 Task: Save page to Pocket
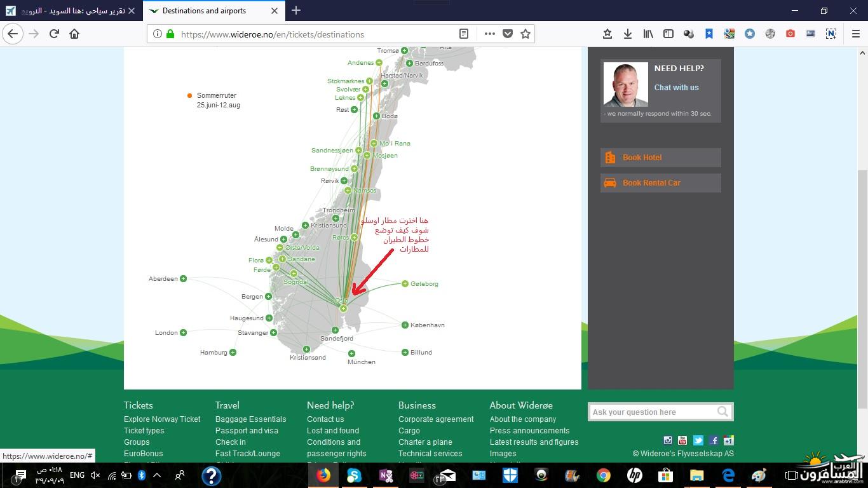pos(508,34)
